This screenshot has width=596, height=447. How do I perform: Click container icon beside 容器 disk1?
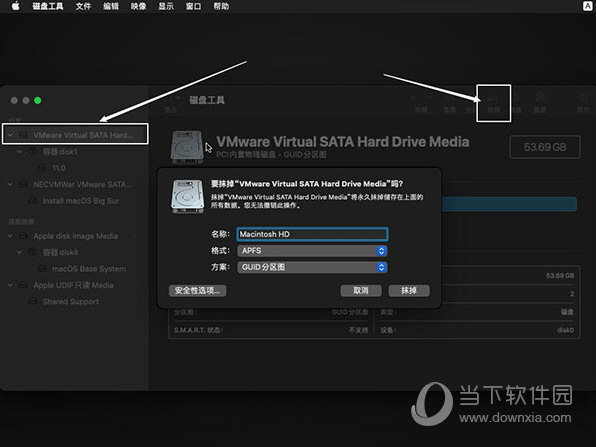33,152
